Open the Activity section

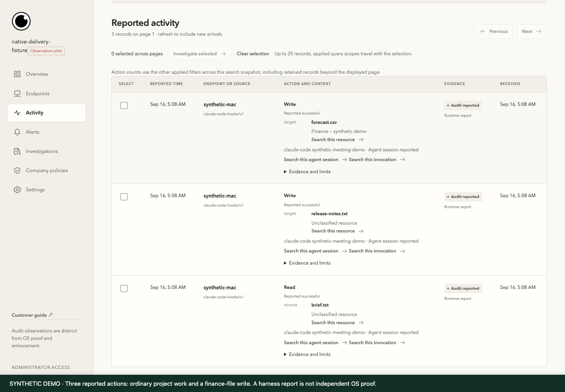click(46, 113)
